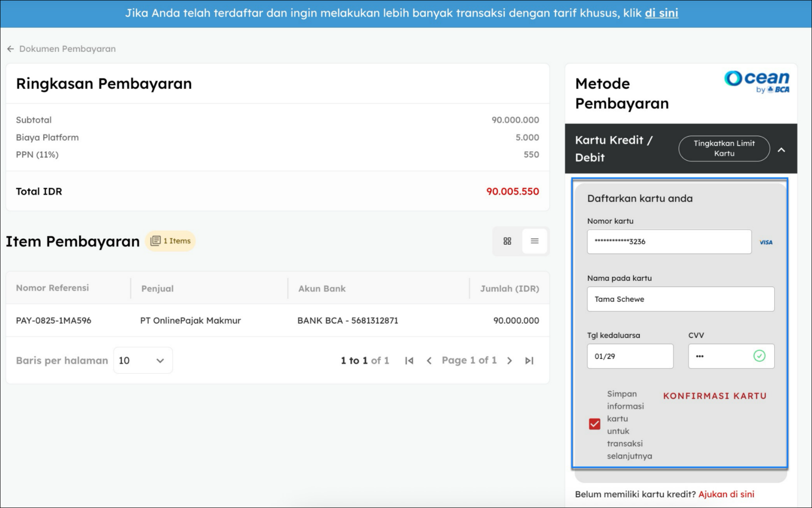Go to previous page arrow

click(429, 361)
